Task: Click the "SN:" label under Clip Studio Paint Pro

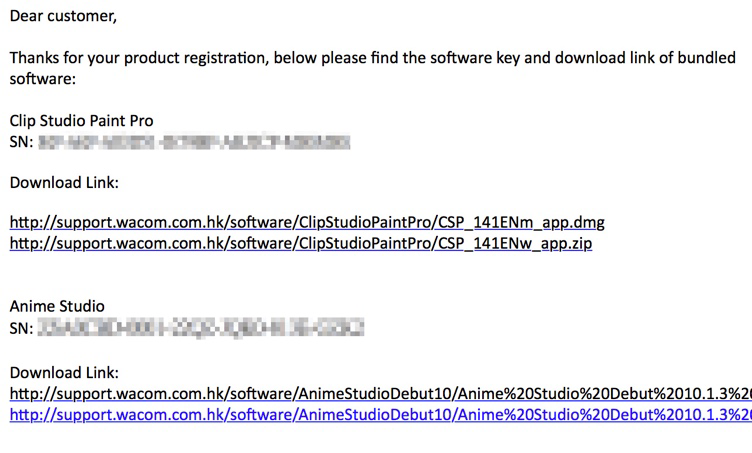Action: point(22,142)
